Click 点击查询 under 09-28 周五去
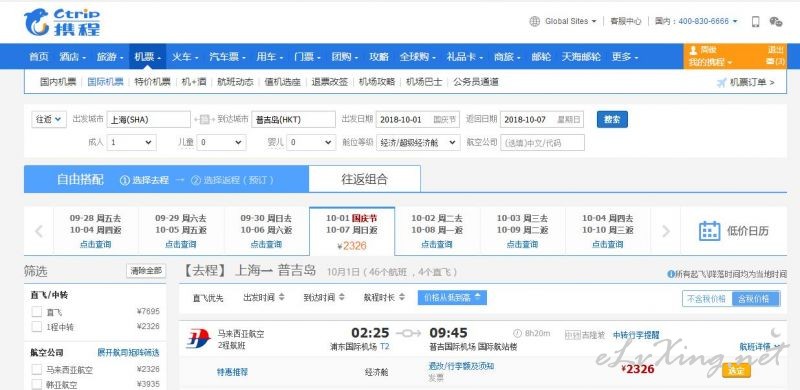800x390 pixels. pos(95,245)
